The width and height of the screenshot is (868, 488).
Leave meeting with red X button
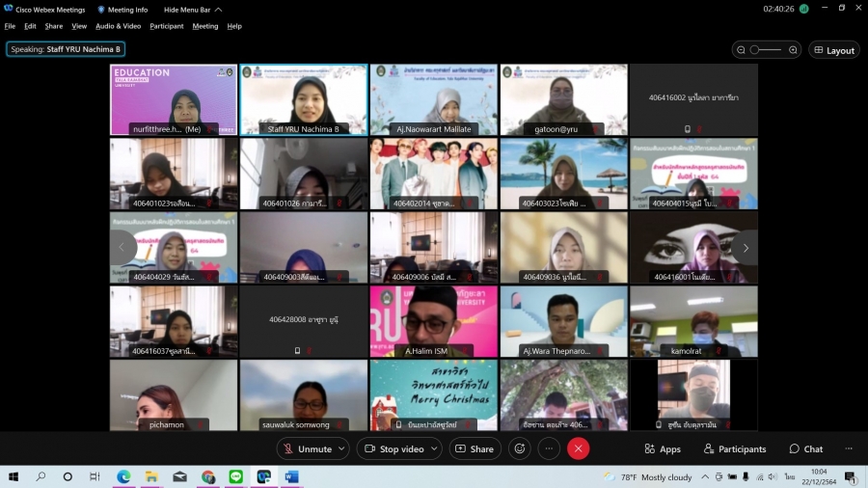(x=578, y=448)
